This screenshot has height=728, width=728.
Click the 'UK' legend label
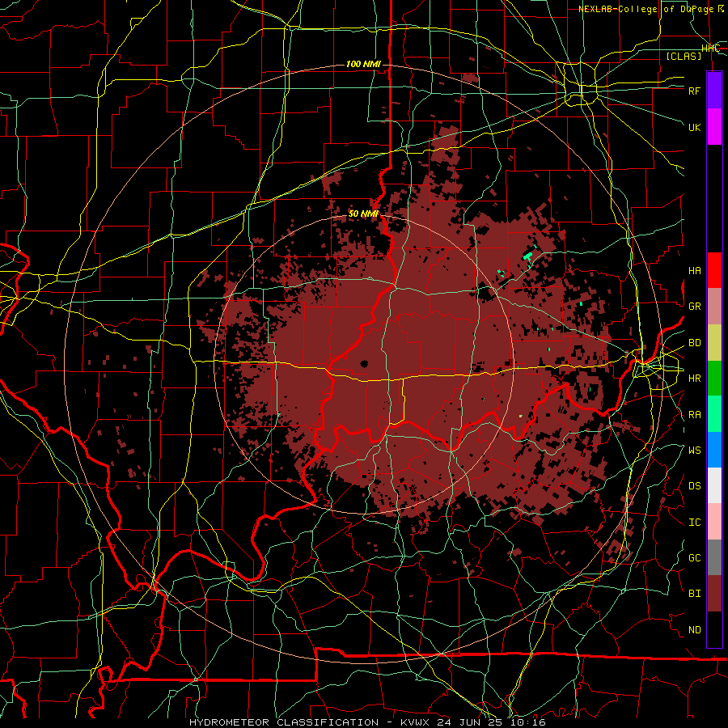pos(695,127)
